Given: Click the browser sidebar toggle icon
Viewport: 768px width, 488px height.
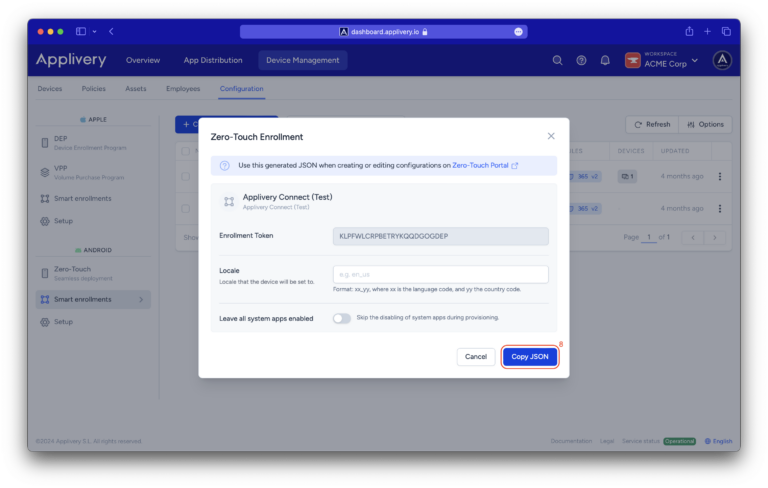Looking at the screenshot, I should 81,31.
